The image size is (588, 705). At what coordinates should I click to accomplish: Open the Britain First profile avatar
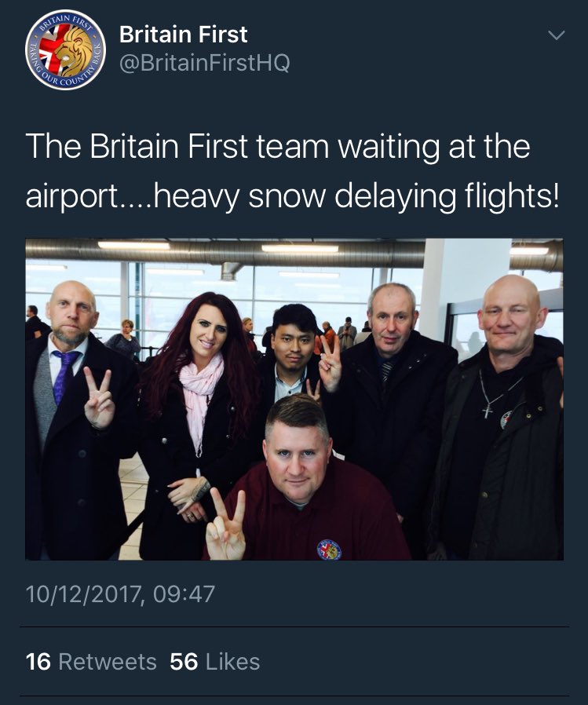coord(66,49)
